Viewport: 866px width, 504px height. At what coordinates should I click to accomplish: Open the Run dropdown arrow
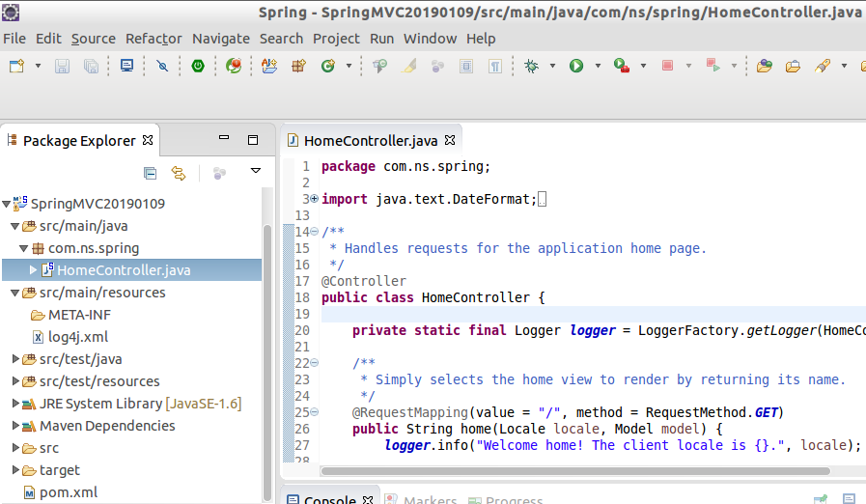pyautogui.click(x=598, y=66)
